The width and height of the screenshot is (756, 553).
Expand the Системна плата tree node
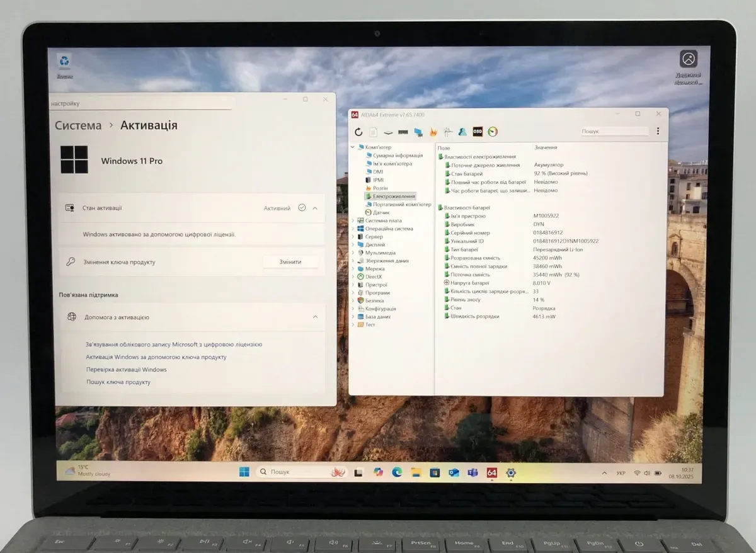[353, 220]
